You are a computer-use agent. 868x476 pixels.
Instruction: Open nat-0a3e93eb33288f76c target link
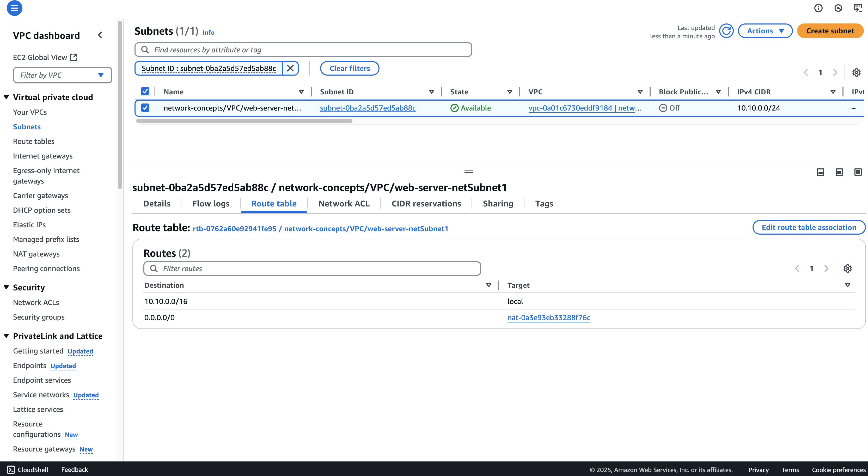549,317
